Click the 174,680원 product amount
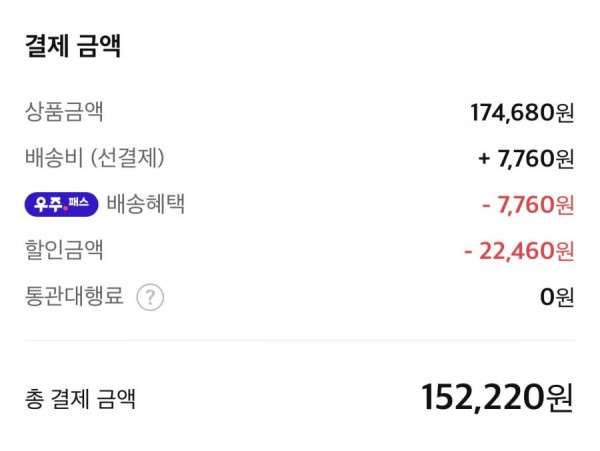The image size is (600, 451). coord(522,113)
